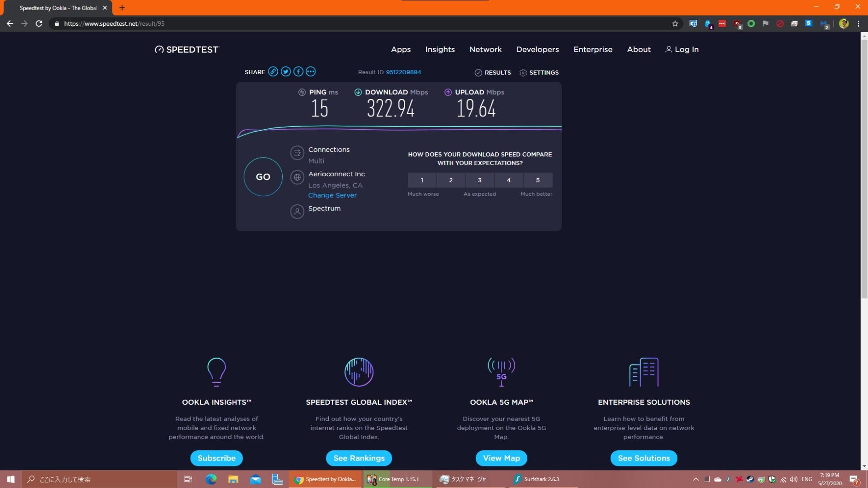
Task: Click the Enterprise Solutions building icon
Action: [644, 372]
